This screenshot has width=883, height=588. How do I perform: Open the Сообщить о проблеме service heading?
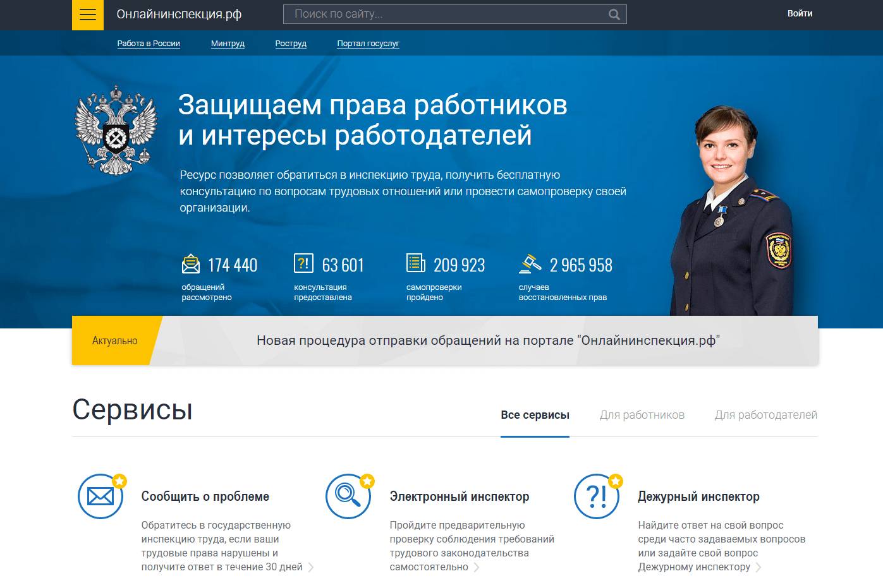(x=205, y=496)
